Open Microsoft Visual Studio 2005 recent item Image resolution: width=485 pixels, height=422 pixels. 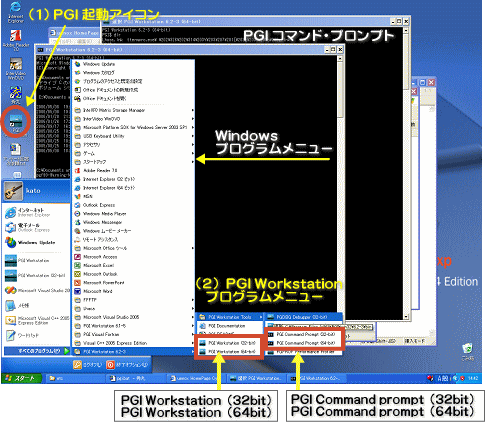[x=37, y=290]
